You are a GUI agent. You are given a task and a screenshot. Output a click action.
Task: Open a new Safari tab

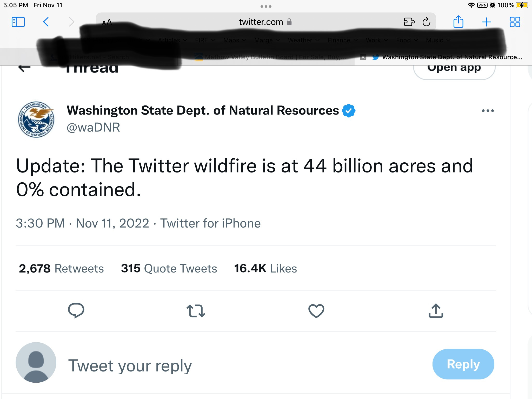486,22
